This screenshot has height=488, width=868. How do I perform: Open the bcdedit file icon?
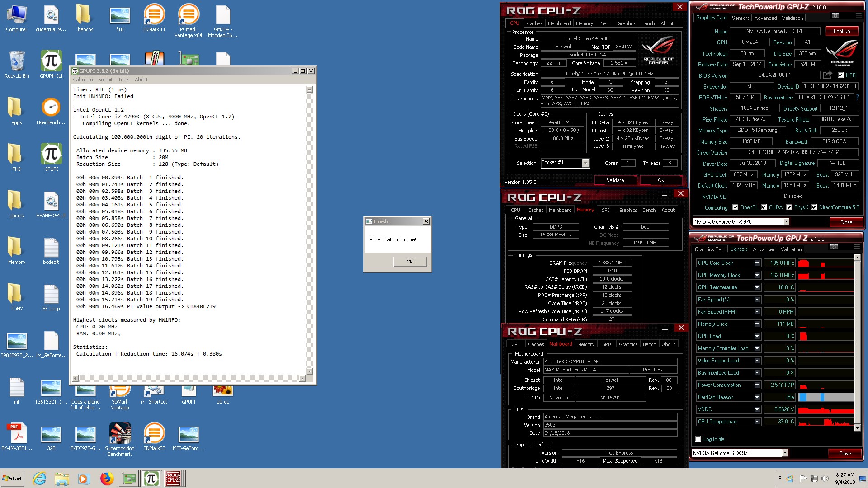(x=51, y=250)
